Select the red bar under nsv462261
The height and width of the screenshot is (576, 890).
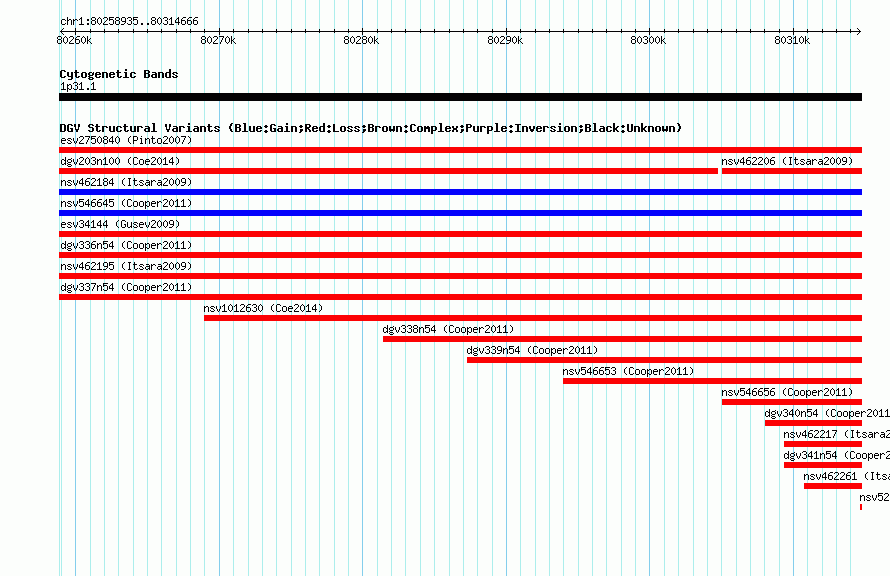coord(833,486)
